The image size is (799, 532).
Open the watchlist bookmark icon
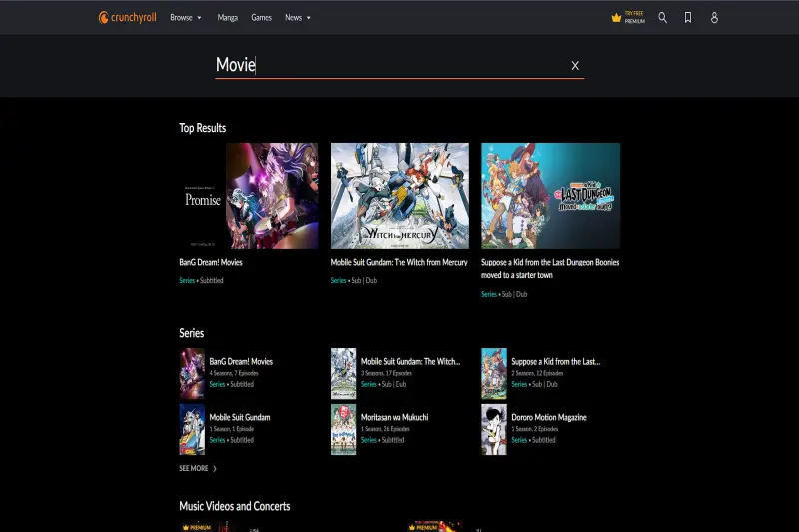tap(688, 17)
